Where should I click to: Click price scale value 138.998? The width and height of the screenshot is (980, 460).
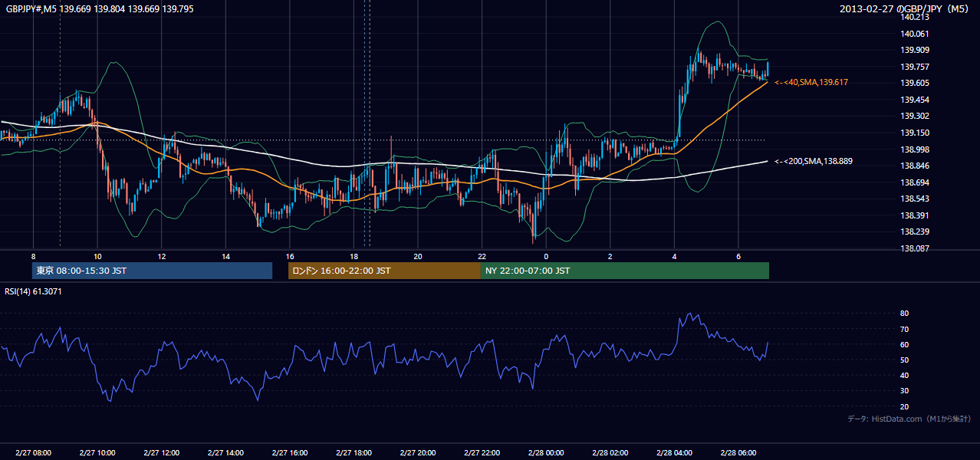tap(915, 149)
